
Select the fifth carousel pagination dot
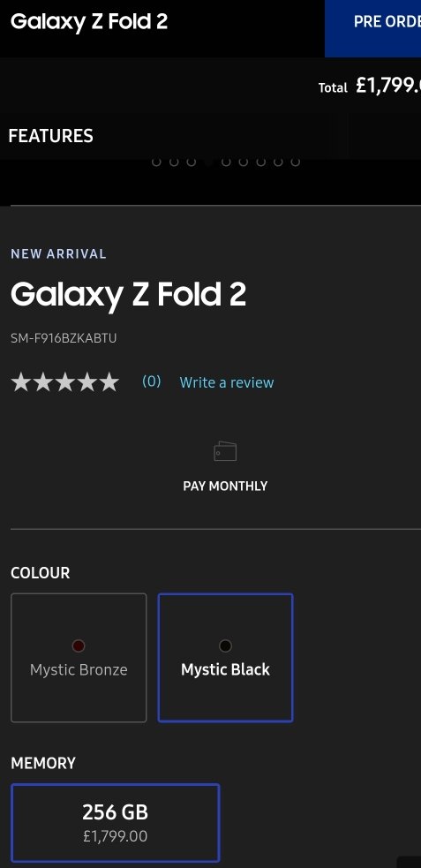coord(226,162)
